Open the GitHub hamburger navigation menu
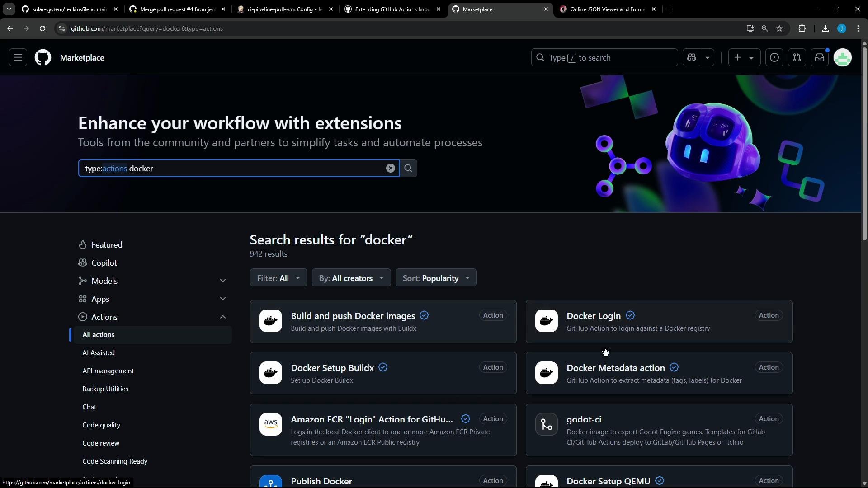 18,58
